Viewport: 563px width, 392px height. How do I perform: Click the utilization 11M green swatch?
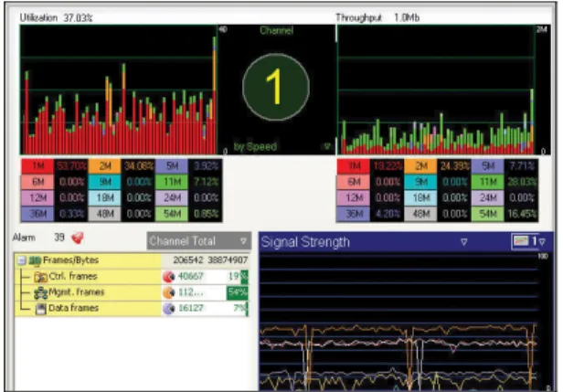(172, 182)
